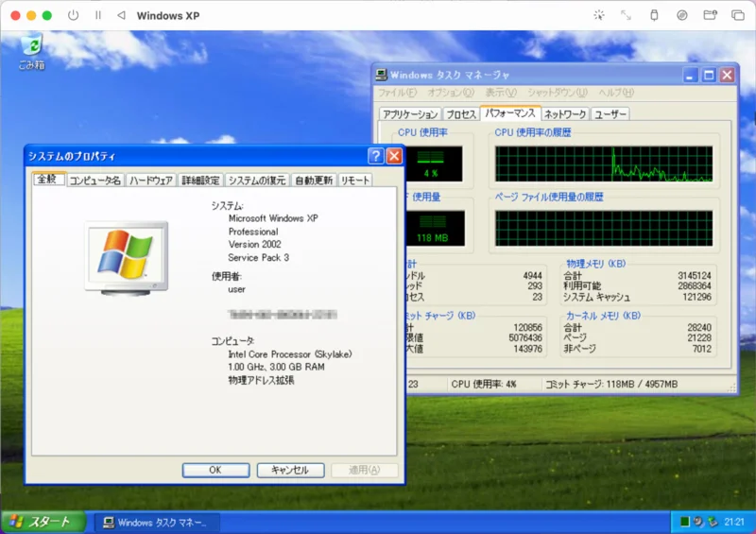Select the パフォーマンス tab in Task Manager
The width and height of the screenshot is (756, 534).
pyautogui.click(x=510, y=112)
